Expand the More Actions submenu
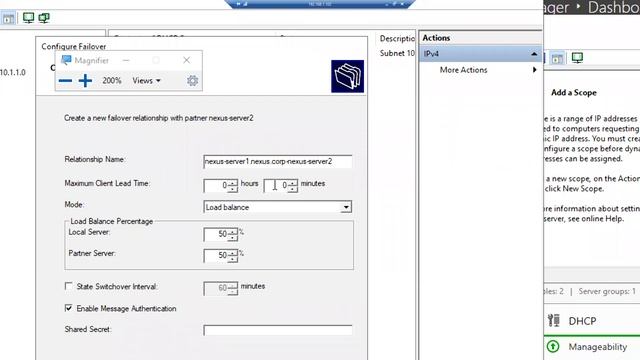 tap(534, 70)
